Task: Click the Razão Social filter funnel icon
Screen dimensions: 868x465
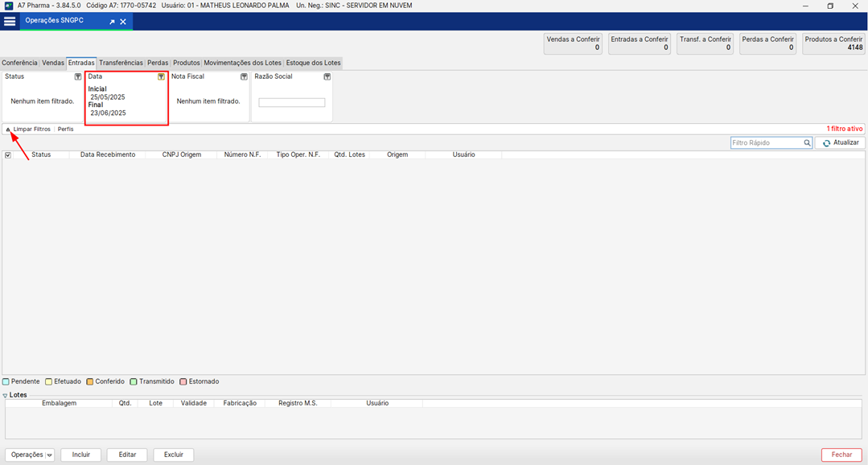Action: click(x=327, y=77)
